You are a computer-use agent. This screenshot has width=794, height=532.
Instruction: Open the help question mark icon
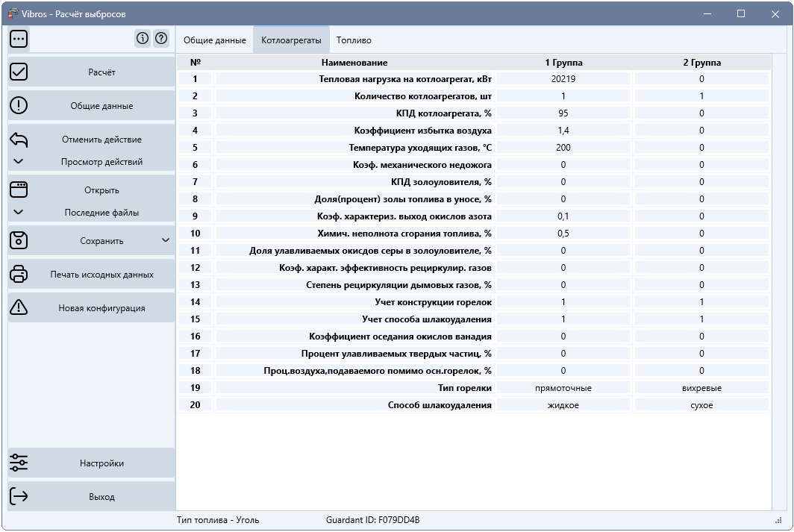tap(161, 39)
